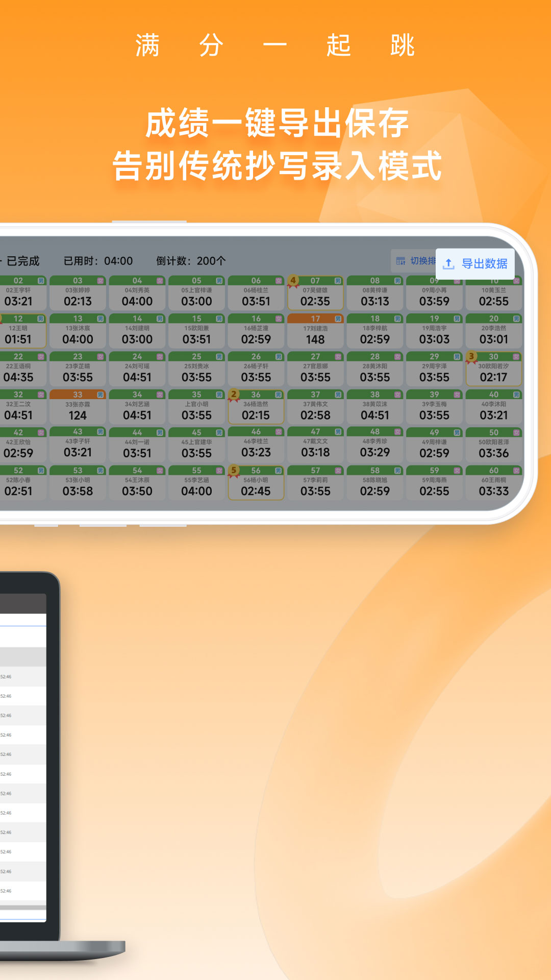Select the orange card 33 张亦霖
Image resolution: width=551 pixels, height=980 pixels.
[x=78, y=407]
